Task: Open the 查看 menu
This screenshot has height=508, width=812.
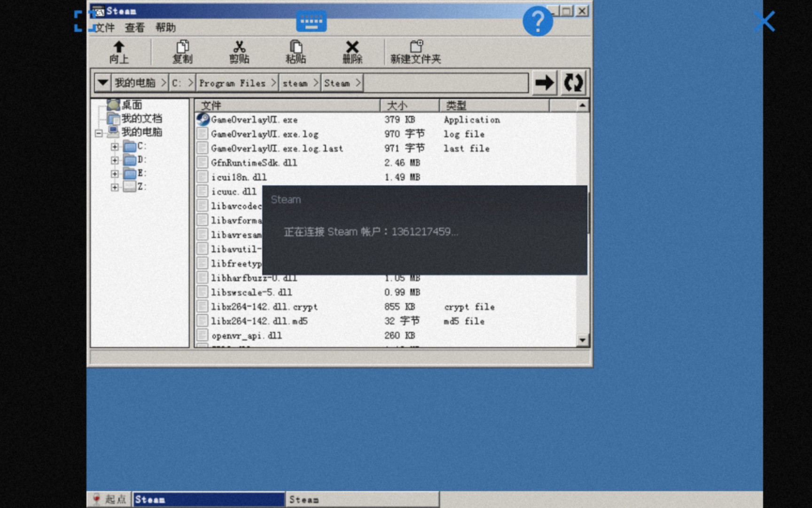Action: tap(135, 28)
